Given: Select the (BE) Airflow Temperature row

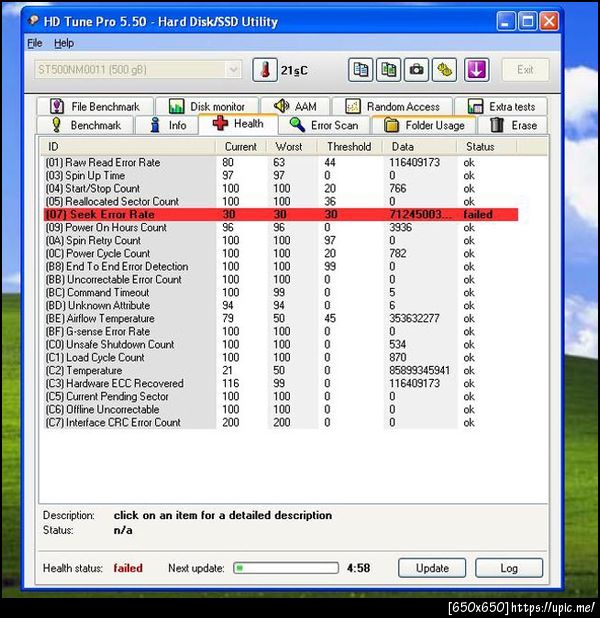Looking at the screenshot, I should click(281, 318).
